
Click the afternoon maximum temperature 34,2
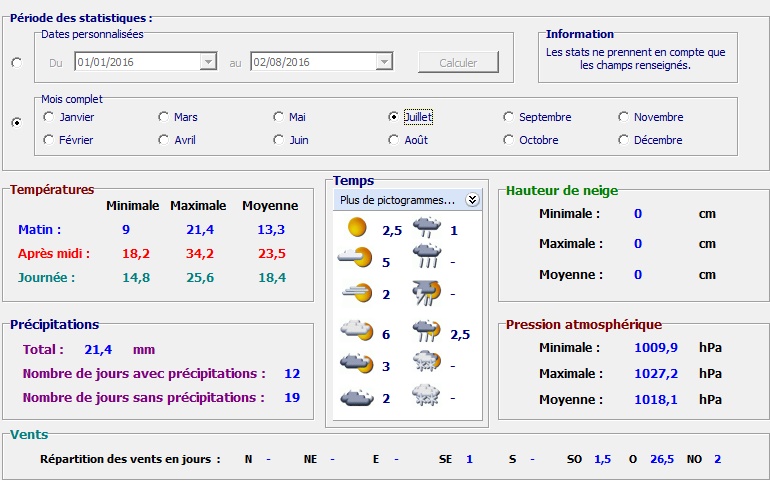[200, 254]
